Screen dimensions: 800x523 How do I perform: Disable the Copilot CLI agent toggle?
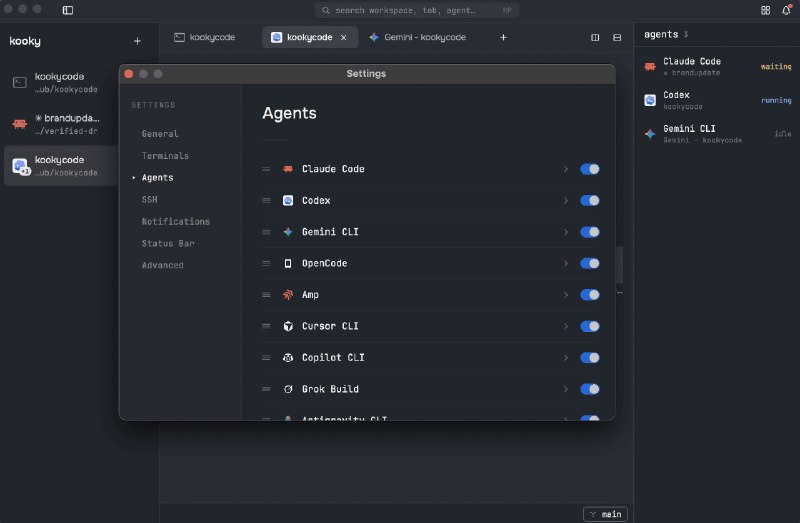tap(590, 358)
